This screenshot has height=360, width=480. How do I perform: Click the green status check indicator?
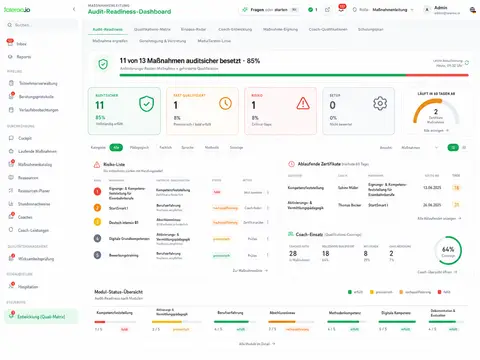(x=312, y=10)
